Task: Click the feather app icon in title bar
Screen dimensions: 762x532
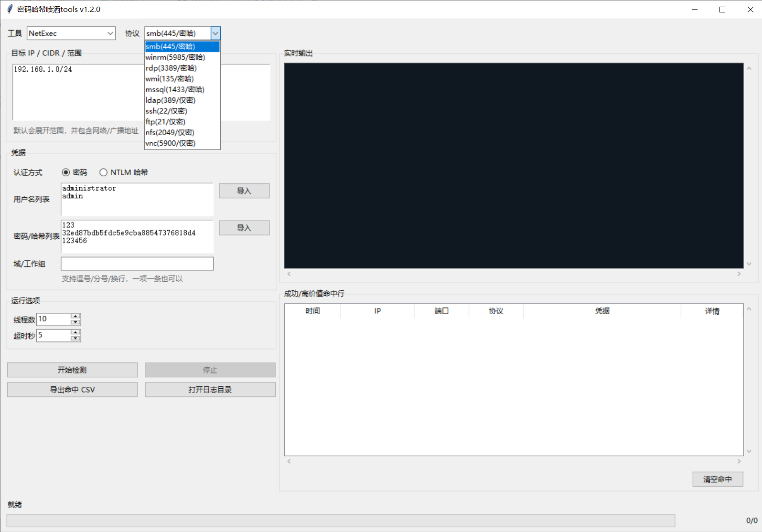Action: click(x=10, y=9)
